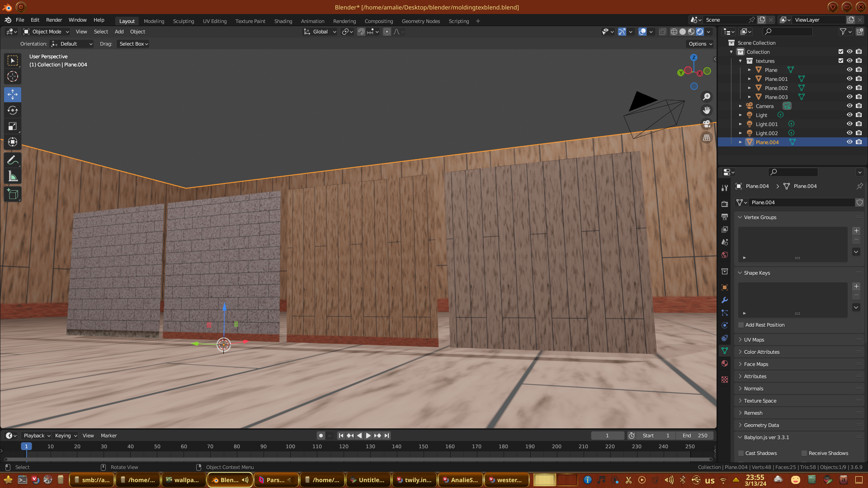This screenshot has width=868, height=488.
Task: Enable the Cast Shadows checkbox
Action: coord(741,453)
